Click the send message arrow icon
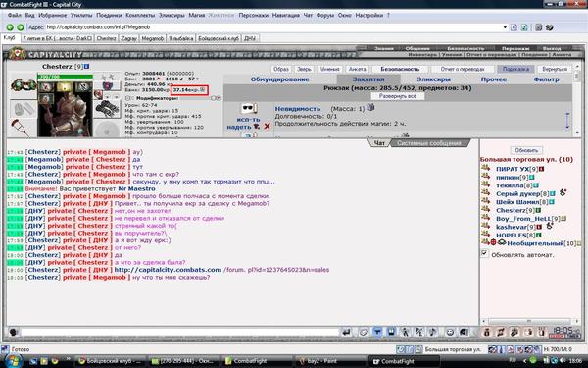588x368 pixels. (x=346, y=332)
